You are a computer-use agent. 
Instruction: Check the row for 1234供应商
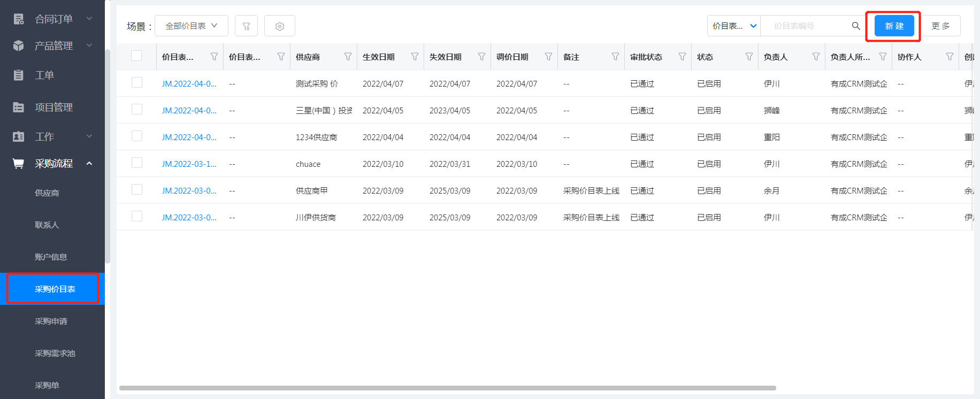click(x=137, y=136)
